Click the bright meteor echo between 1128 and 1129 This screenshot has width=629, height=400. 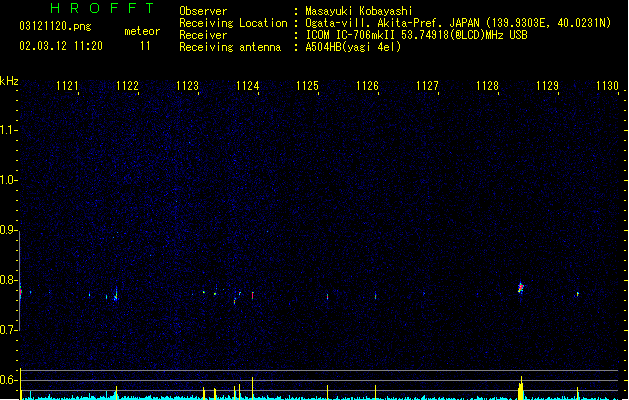click(521, 288)
